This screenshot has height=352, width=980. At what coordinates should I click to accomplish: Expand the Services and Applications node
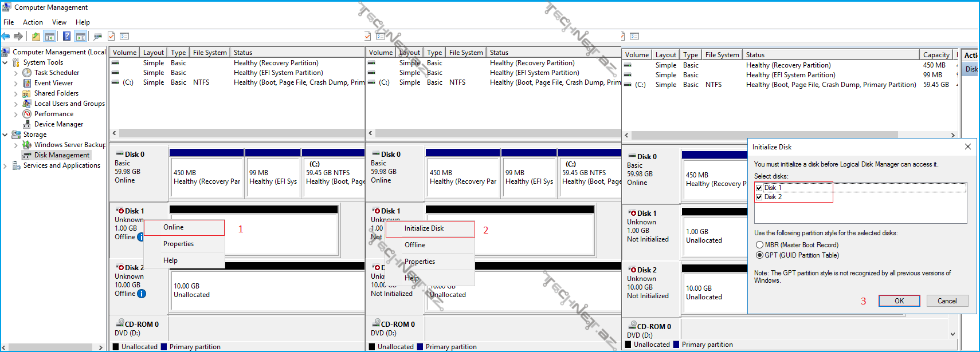click(5, 165)
